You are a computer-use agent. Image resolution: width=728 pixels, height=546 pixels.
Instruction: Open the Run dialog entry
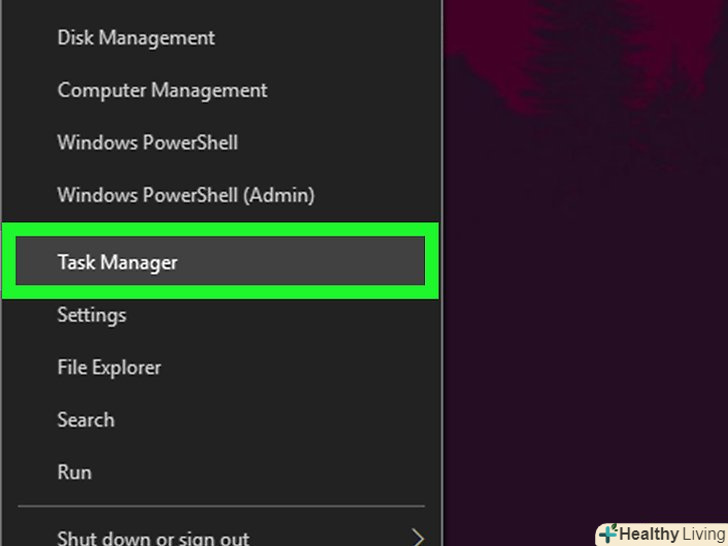pyautogui.click(x=74, y=472)
